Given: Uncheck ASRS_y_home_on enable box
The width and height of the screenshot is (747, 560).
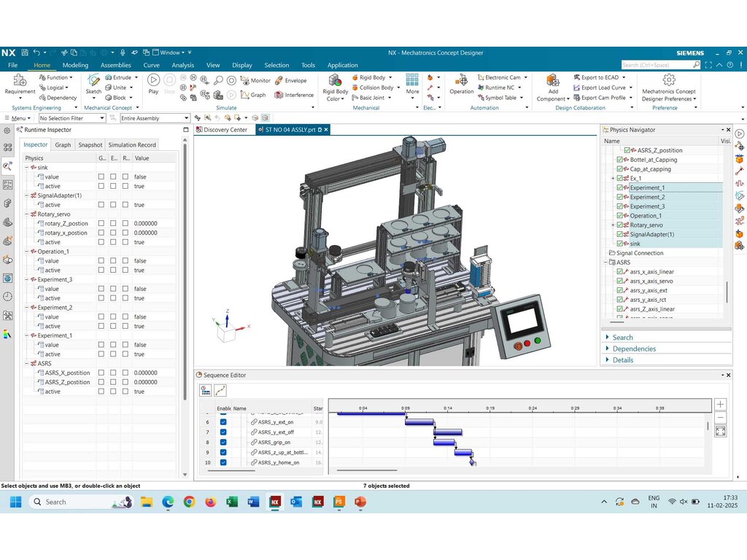Looking at the screenshot, I should point(223,462).
